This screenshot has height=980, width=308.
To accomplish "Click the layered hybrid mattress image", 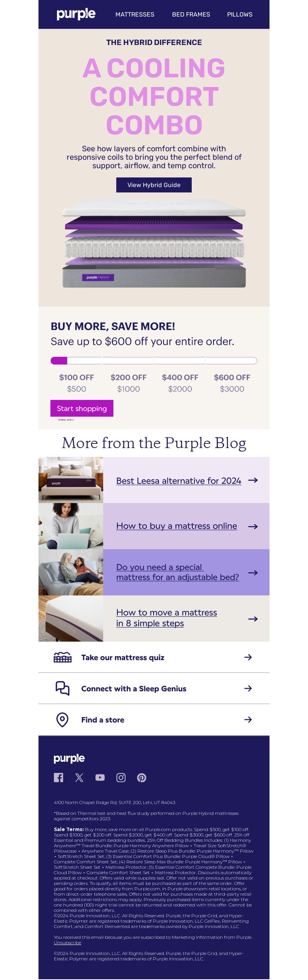I will 154,243.
